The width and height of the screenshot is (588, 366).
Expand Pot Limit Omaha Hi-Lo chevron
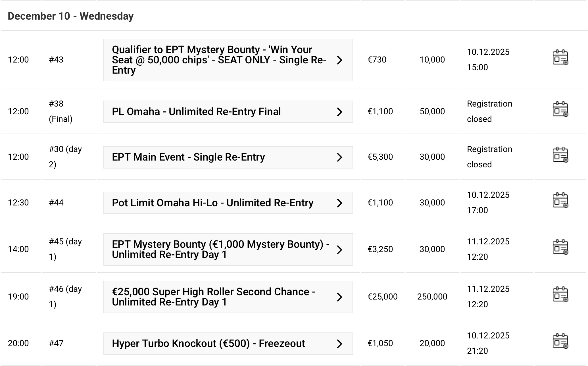point(339,203)
